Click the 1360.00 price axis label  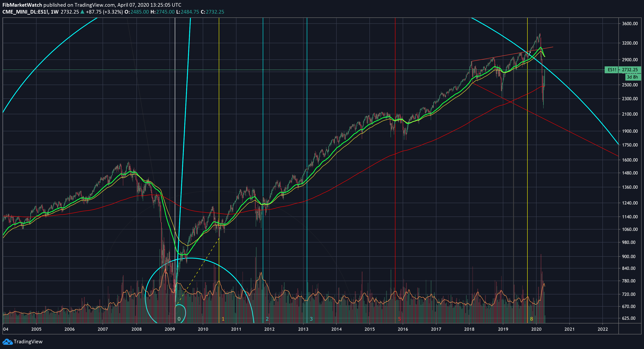(630, 187)
